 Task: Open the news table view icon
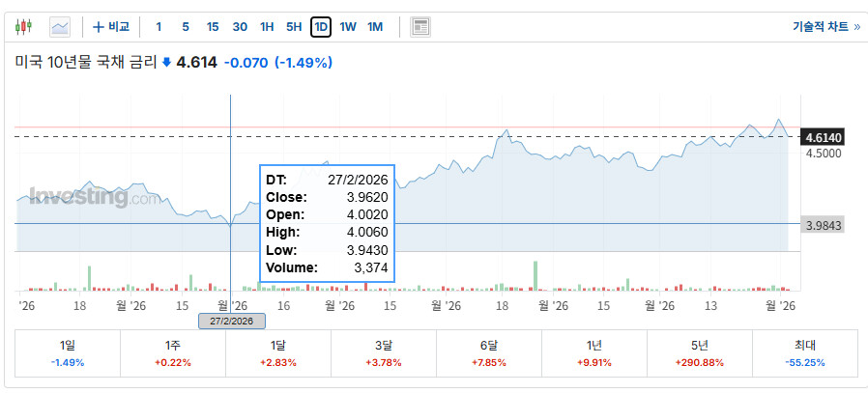point(420,26)
